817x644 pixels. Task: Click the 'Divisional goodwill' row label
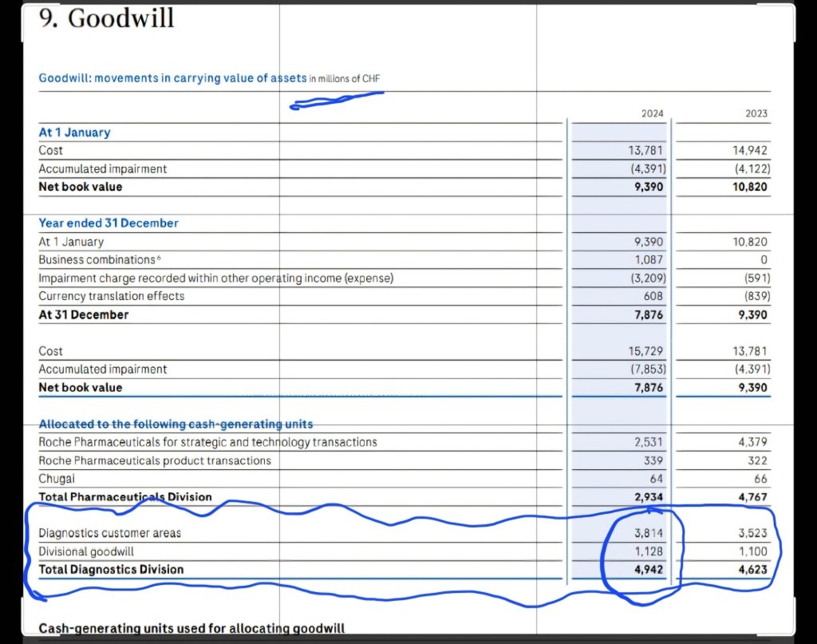click(86, 551)
